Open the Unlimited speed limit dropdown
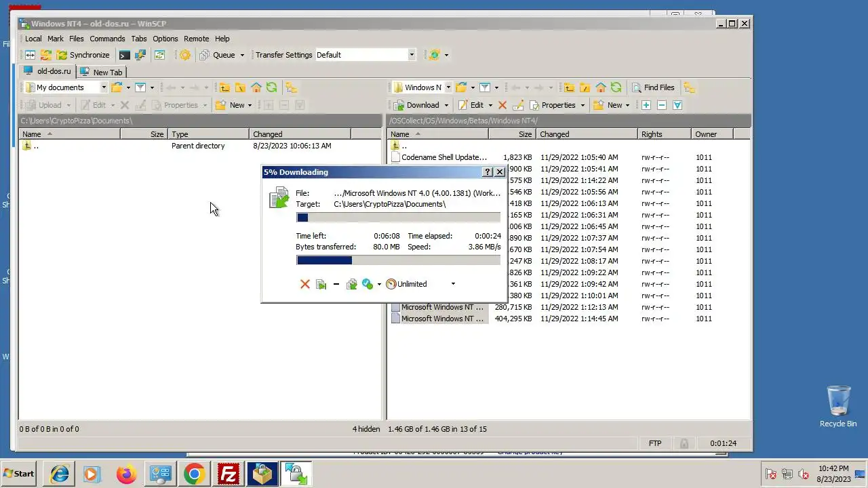The image size is (868, 488). click(453, 284)
